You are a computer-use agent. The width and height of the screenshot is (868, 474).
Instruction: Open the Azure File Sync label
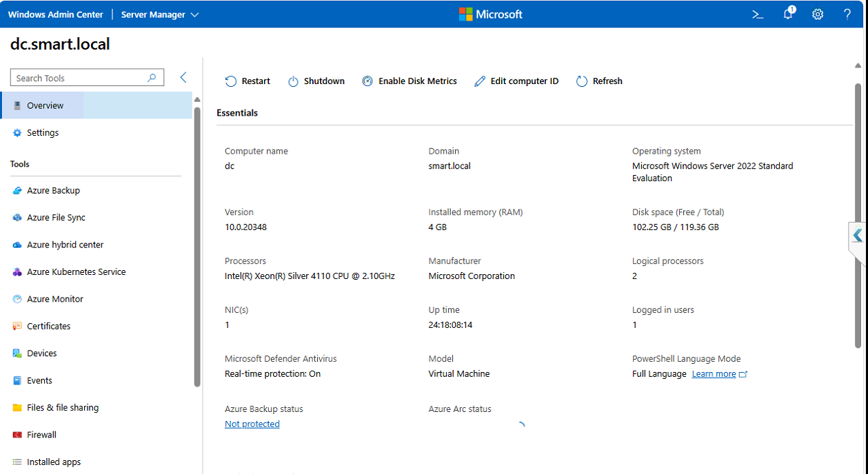57,218
